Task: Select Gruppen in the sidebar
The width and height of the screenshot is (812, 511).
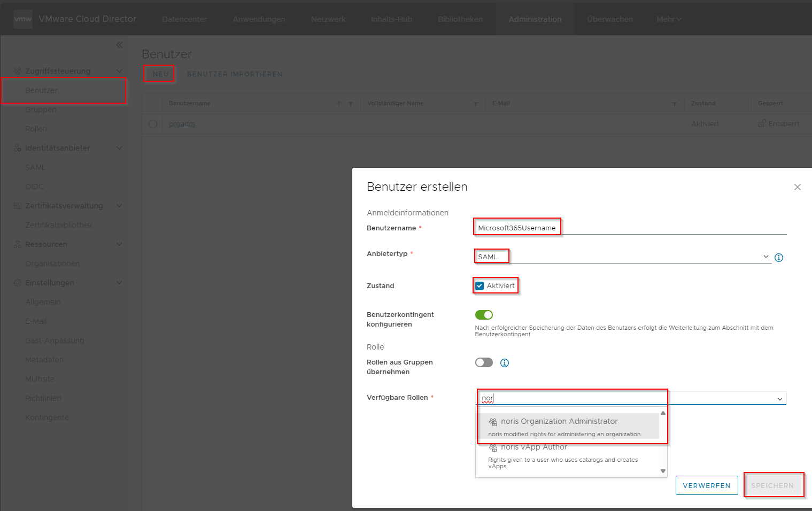Action: click(41, 110)
